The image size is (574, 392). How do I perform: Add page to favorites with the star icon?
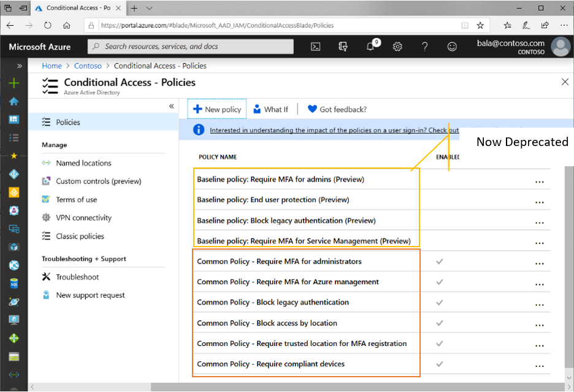480,25
